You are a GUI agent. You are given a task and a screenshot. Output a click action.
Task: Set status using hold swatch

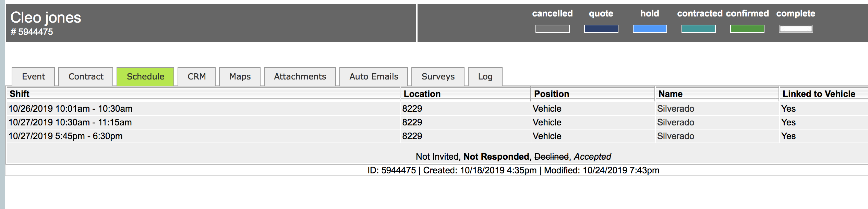[650, 29]
